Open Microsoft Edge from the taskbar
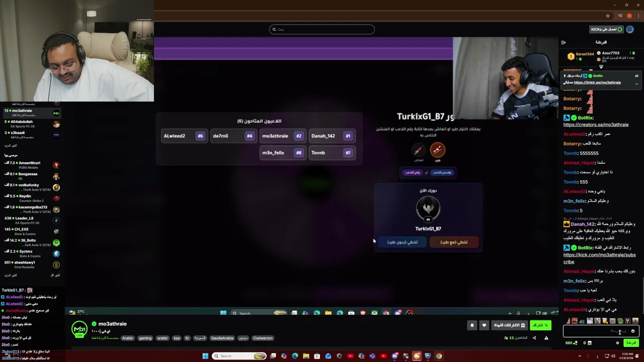The image size is (644, 362). [295, 356]
